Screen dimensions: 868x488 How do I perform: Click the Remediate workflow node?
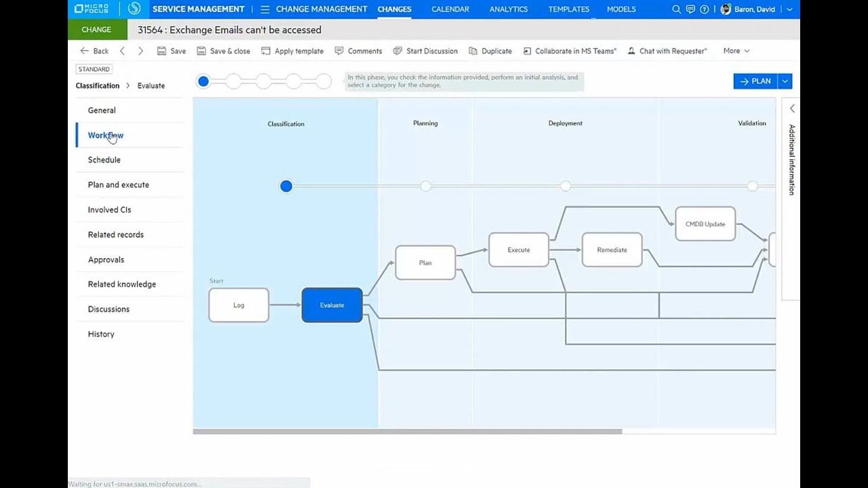612,250
